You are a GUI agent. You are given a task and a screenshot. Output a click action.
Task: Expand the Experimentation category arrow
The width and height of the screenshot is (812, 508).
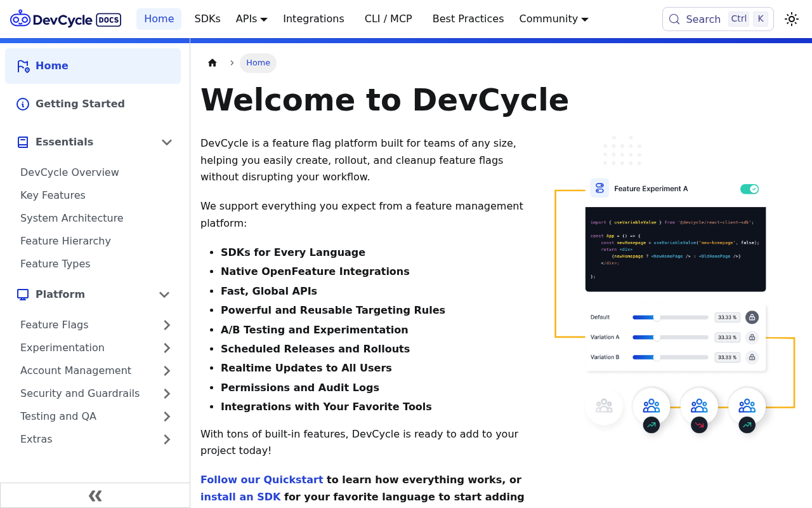[167, 348]
